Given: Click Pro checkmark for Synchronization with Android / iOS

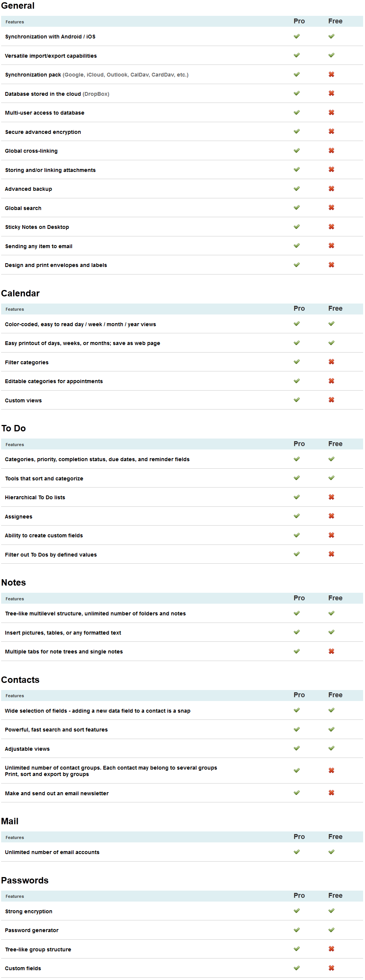Looking at the screenshot, I should (x=296, y=37).
